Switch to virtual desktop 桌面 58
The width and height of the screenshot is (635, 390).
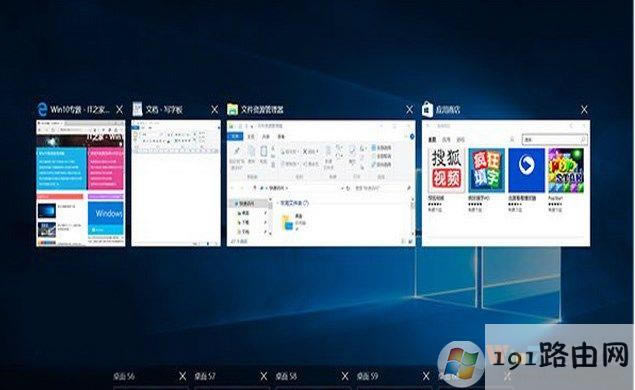tap(286, 376)
